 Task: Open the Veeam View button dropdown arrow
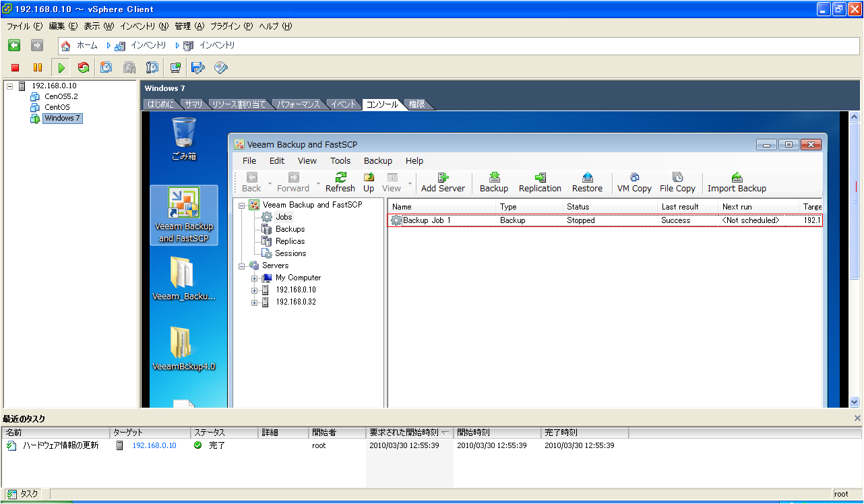410,183
